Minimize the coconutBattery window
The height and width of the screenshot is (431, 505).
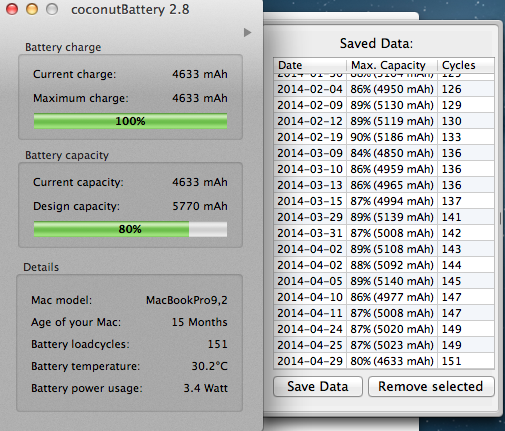point(32,9)
